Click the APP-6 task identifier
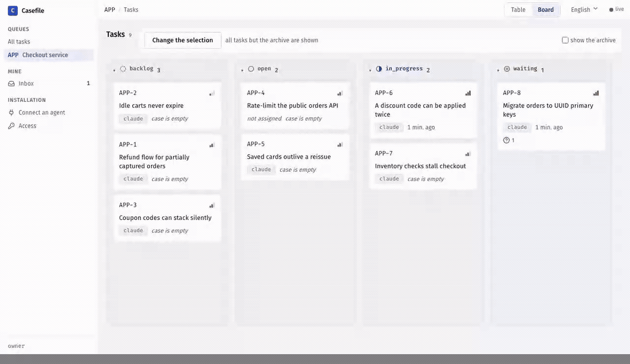The width and height of the screenshot is (630, 364). point(384,93)
